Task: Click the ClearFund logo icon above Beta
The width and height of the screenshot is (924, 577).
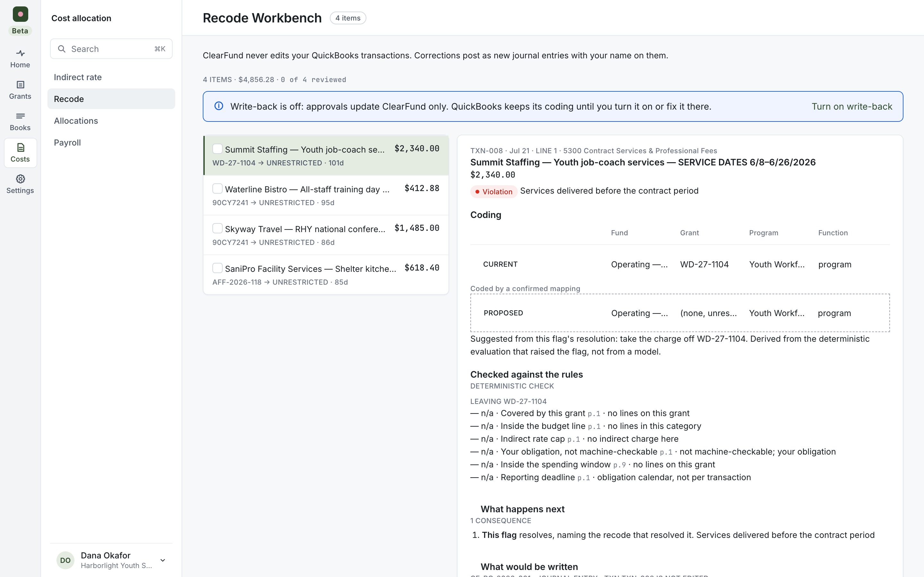Action: pyautogui.click(x=20, y=14)
